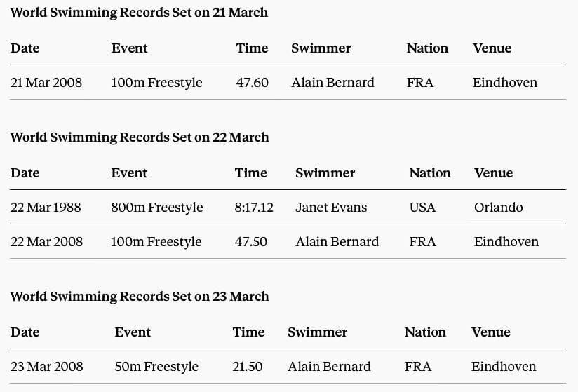The height and width of the screenshot is (392, 578).
Task: Click Time column header in 22 March table
Action: point(251,173)
